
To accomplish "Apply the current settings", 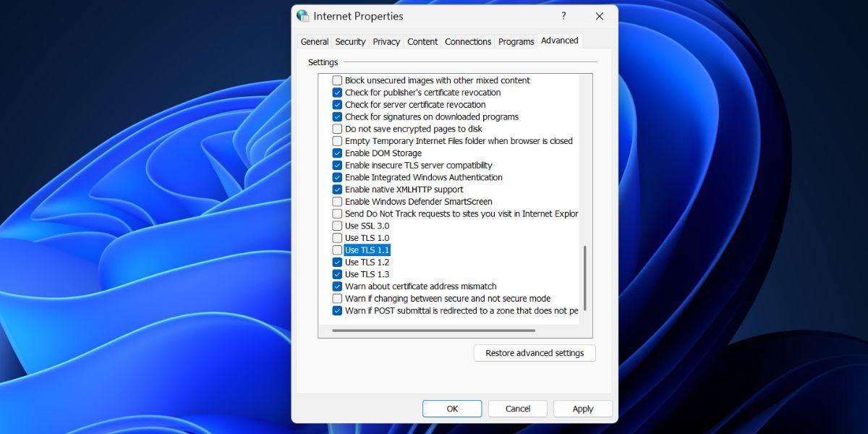I will point(582,408).
